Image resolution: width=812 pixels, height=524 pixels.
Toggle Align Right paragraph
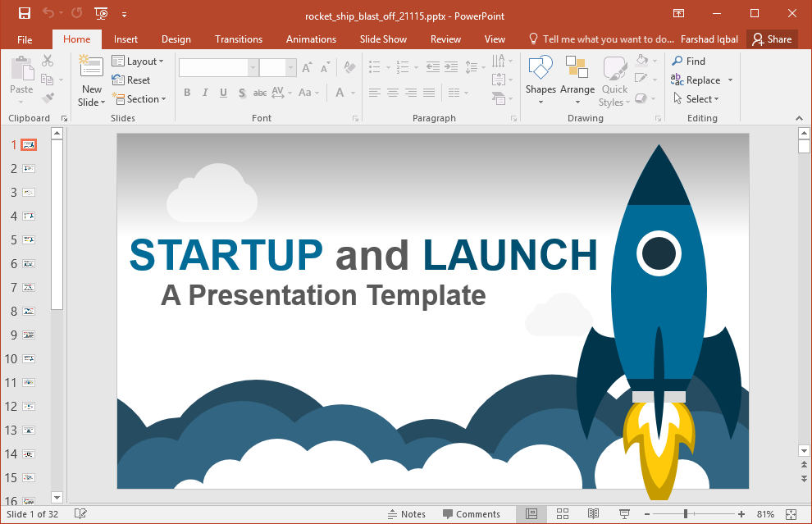pos(411,93)
